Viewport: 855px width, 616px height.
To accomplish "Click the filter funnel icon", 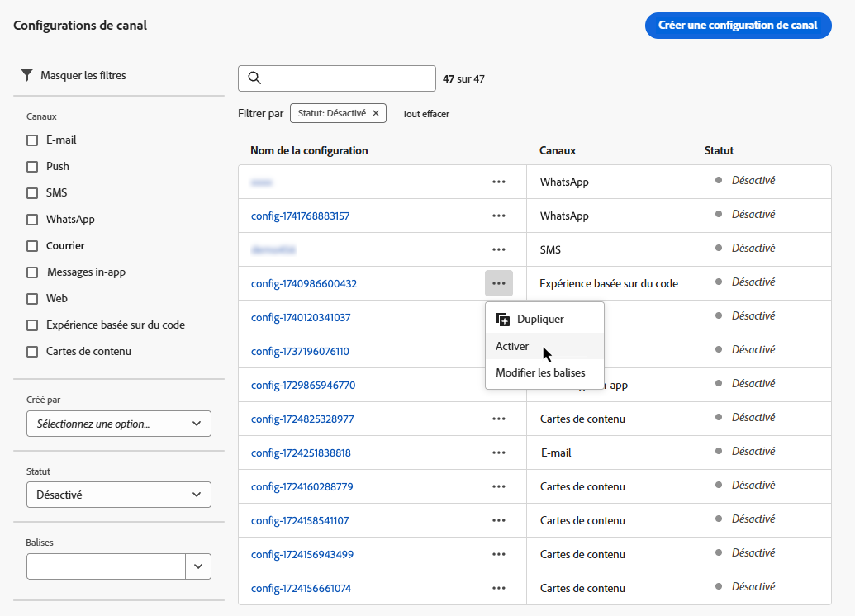I will tap(26, 75).
